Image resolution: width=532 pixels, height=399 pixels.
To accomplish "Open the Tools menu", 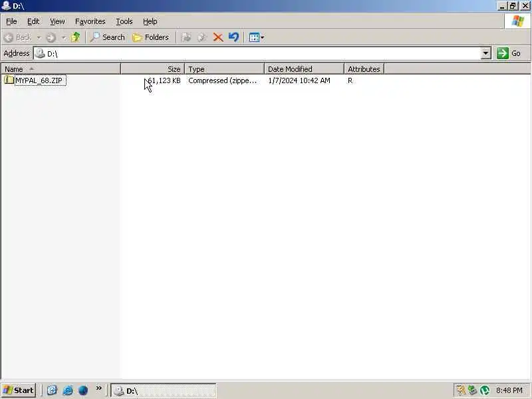I will (x=124, y=21).
